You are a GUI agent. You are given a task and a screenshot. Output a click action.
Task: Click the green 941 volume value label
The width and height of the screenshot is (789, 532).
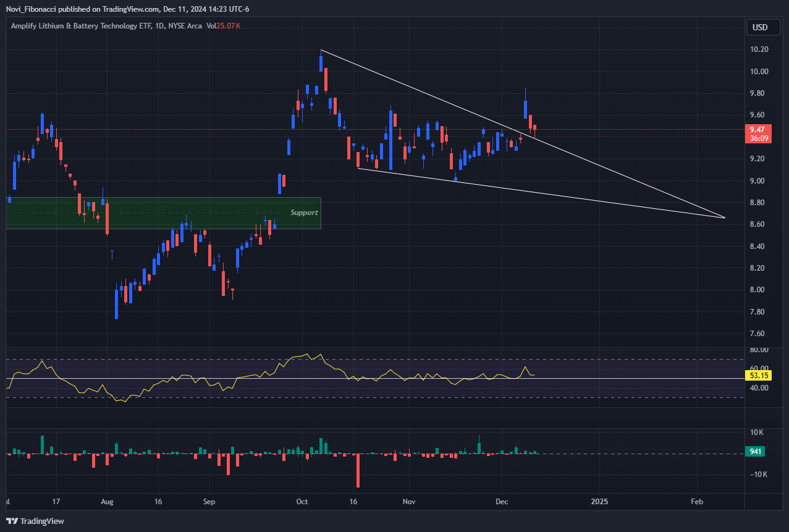click(x=755, y=452)
